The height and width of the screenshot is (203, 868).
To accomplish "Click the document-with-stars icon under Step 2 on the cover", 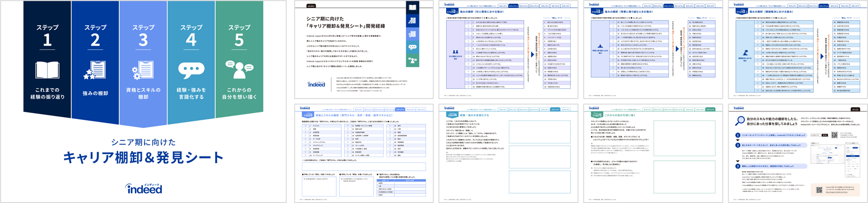I will 95,71.
